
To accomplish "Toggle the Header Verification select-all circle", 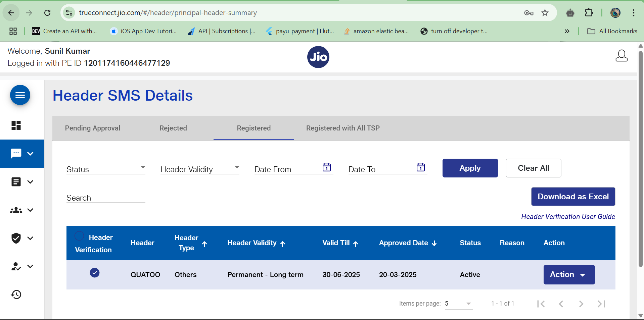I will (x=79, y=236).
